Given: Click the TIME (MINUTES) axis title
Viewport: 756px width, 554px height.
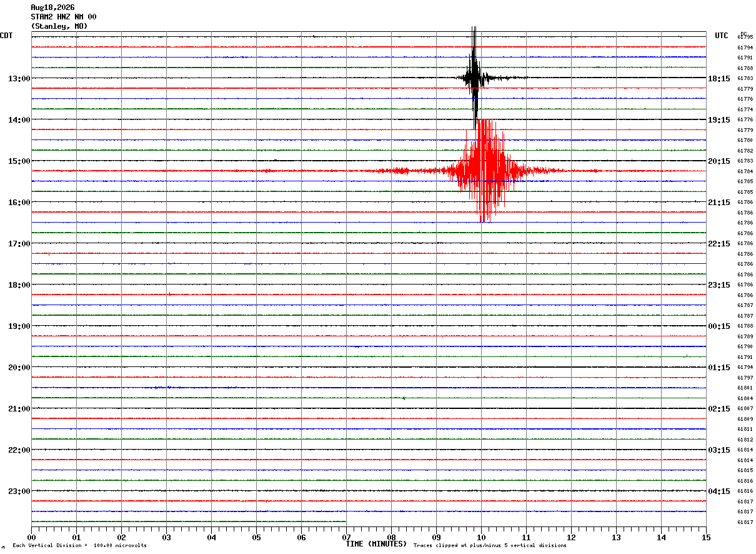Looking at the screenshot, I should tap(376, 544).
